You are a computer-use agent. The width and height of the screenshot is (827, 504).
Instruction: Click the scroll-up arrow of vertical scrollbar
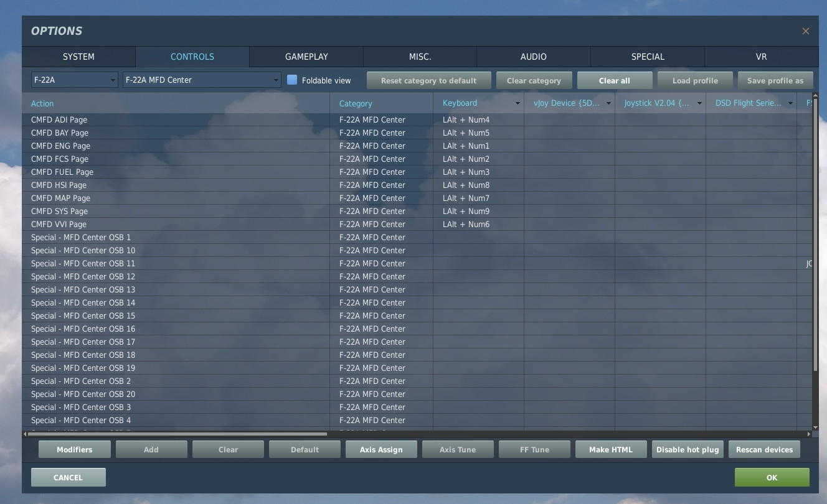815,96
